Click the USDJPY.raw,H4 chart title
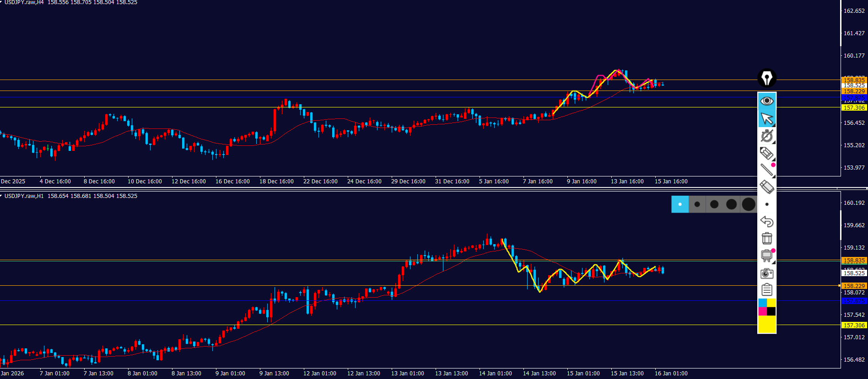The height and width of the screenshot is (379, 868). coord(24,3)
